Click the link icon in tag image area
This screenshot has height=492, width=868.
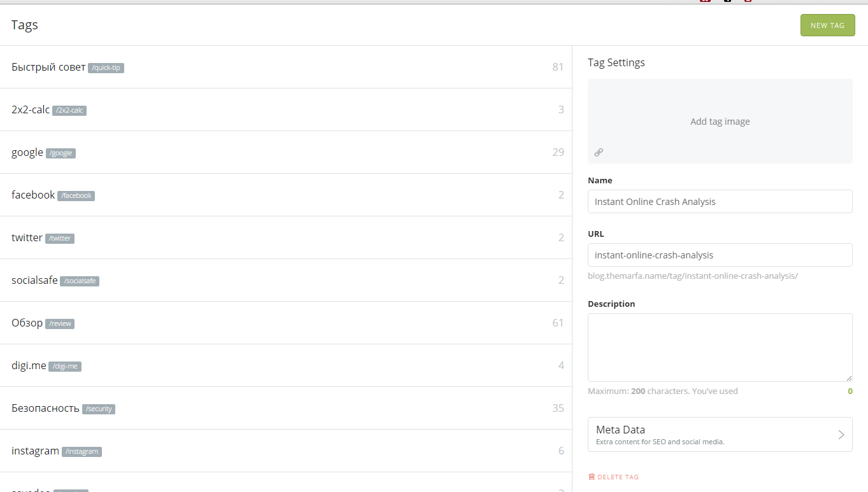click(599, 152)
